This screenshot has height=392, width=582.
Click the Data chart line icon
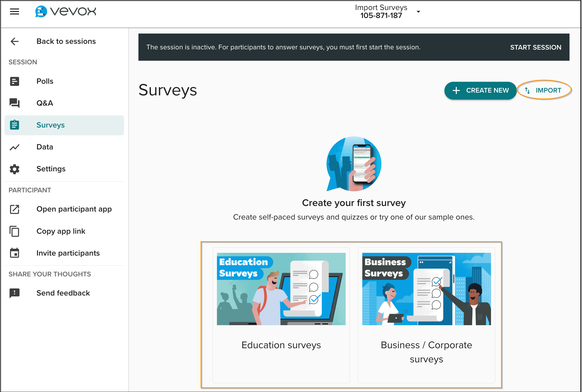pos(14,147)
